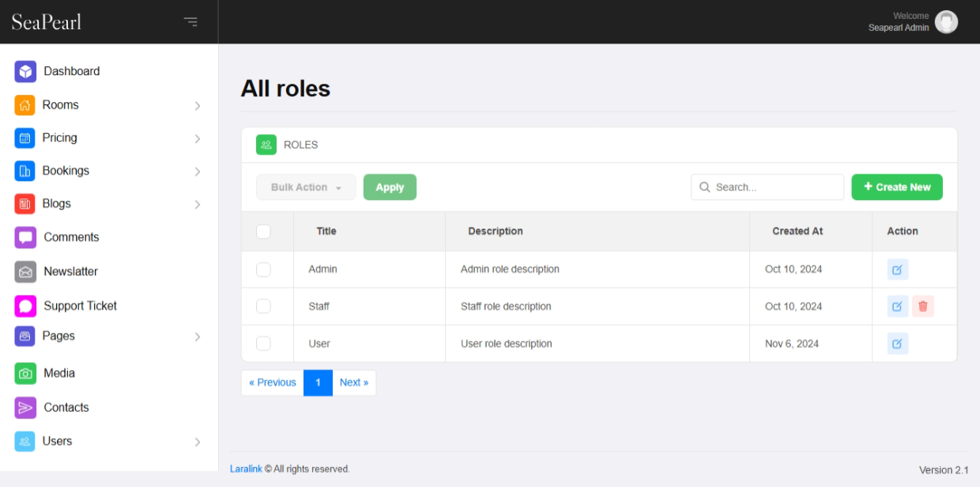The height and width of the screenshot is (487, 980).
Task: Select the User role row checkbox
Action: tap(264, 344)
